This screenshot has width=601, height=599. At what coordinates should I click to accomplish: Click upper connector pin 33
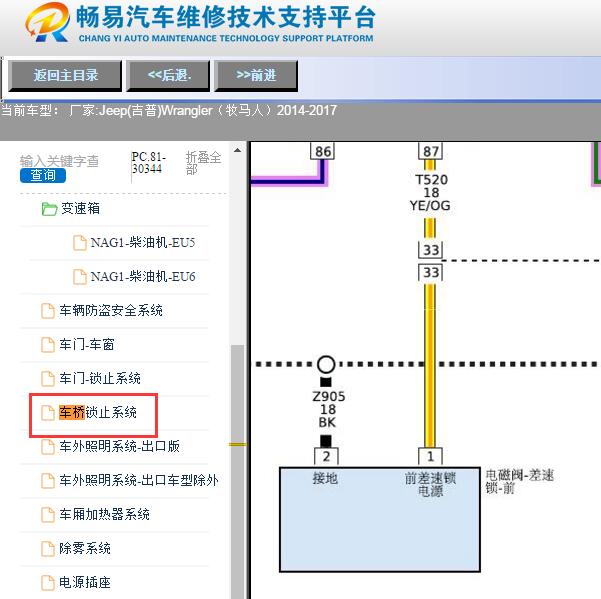coord(430,250)
